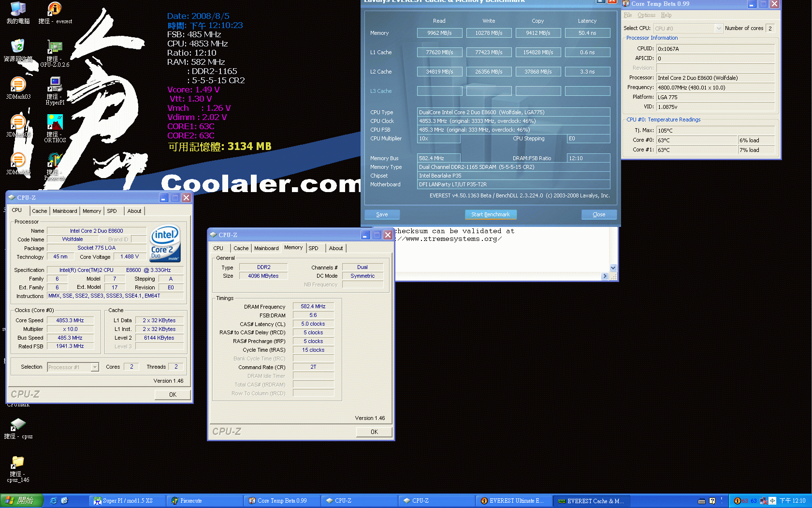812x508 pixels.
Task: Click the Everest tray icon in the system tray
Action: coord(738,501)
